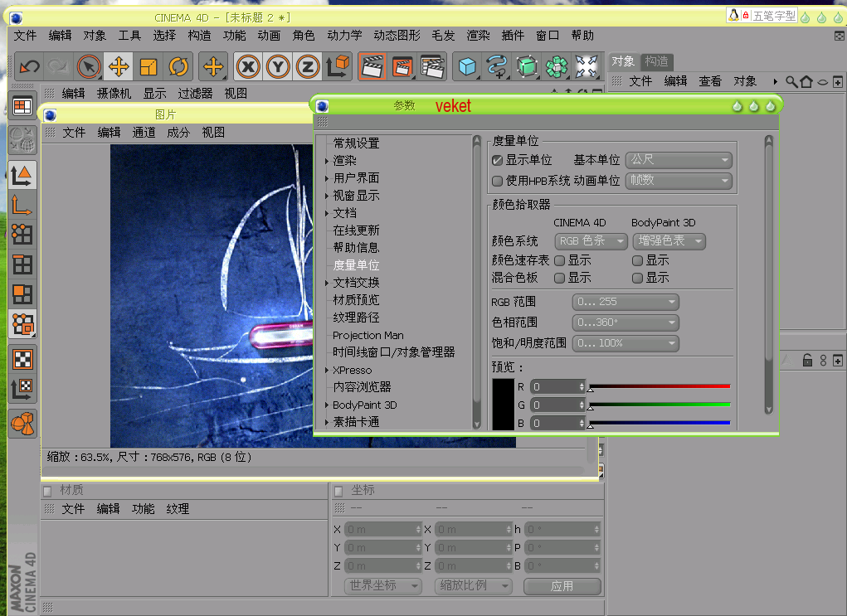Open render settings clapperboard icon
847x616 pixels.
432,67
